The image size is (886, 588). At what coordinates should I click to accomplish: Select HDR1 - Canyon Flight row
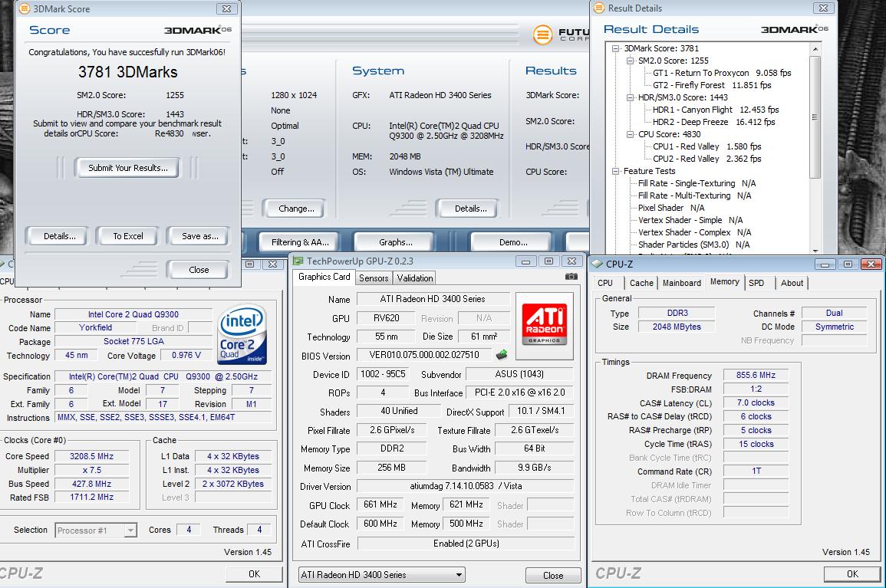tap(716, 110)
